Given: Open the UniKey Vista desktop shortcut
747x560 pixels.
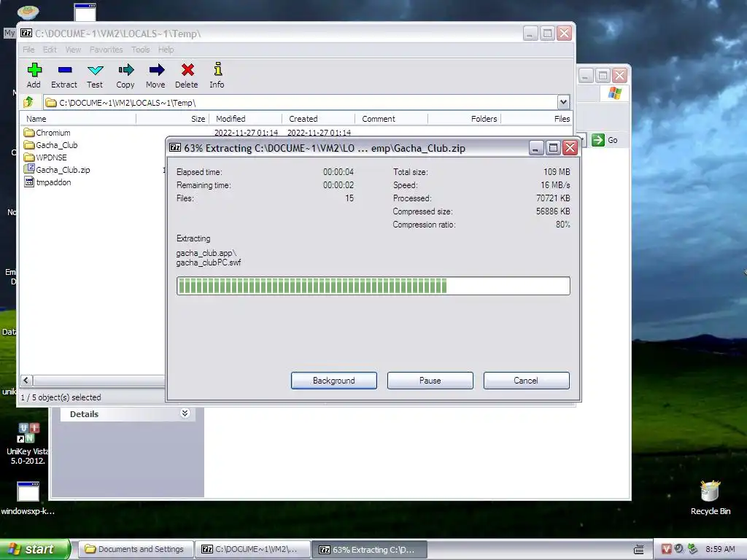Looking at the screenshot, I should click(x=28, y=443).
